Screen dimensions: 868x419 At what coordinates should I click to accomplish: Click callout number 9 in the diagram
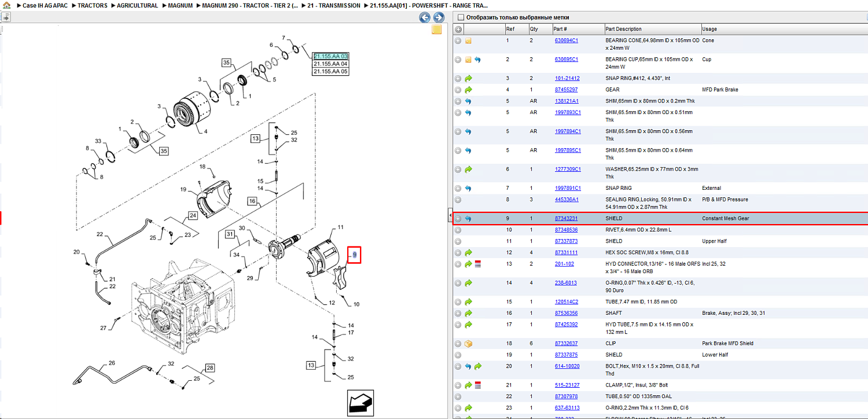(355, 255)
